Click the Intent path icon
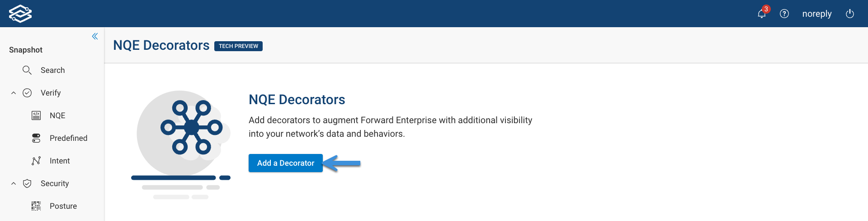868x221 pixels. [x=36, y=161]
